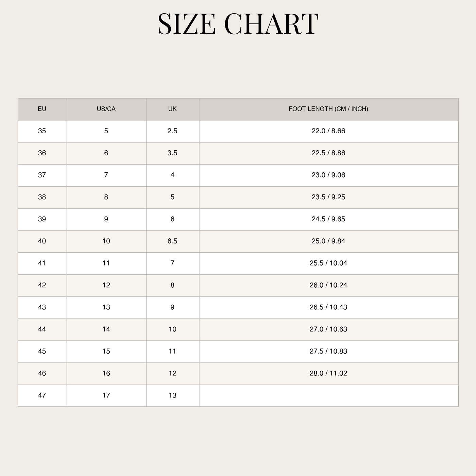Viewport: 476px width, 476px height.
Task: Click foot length 23.5 / 9.25
Action: [328, 198]
